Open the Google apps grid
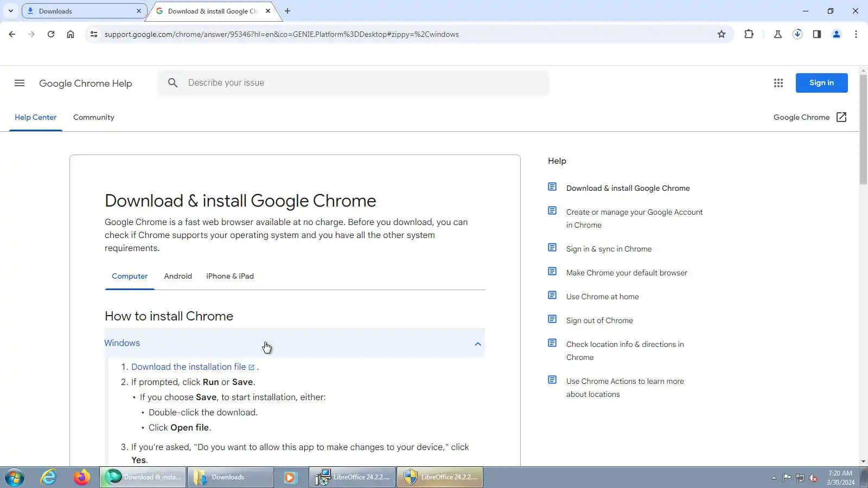This screenshot has width=868, height=488. 778,83
